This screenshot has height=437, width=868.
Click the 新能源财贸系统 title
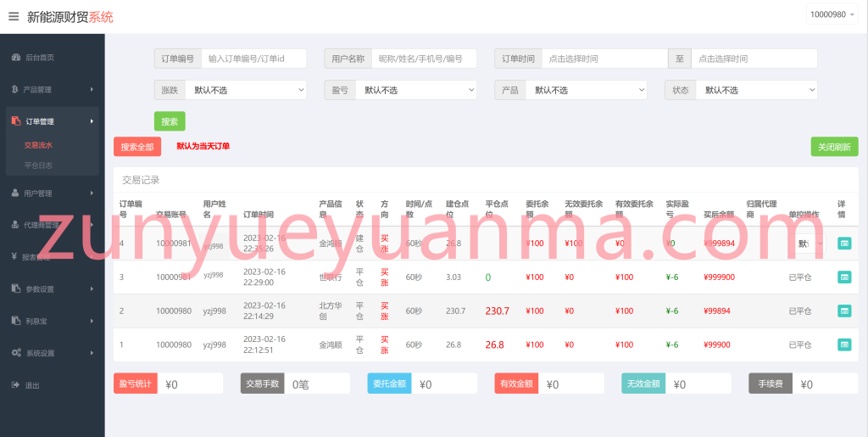point(70,17)
